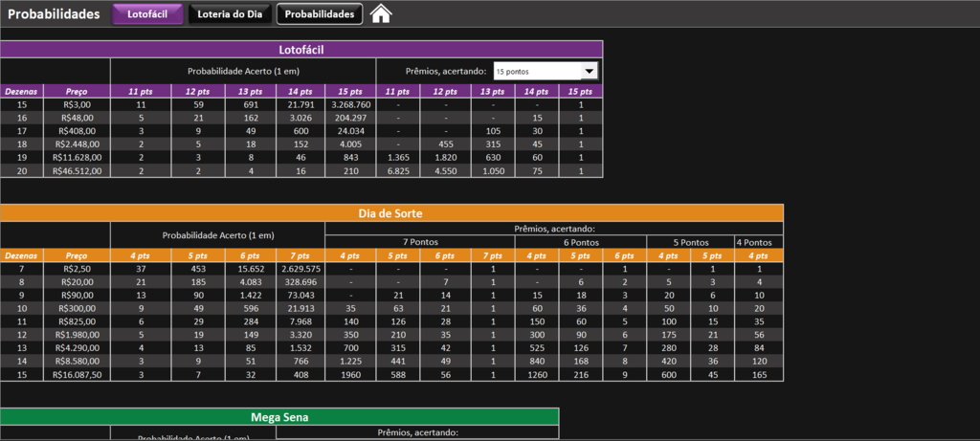Select cell with value 3.320
This screenshot has width=980, height=441.
tap(301, 334)
